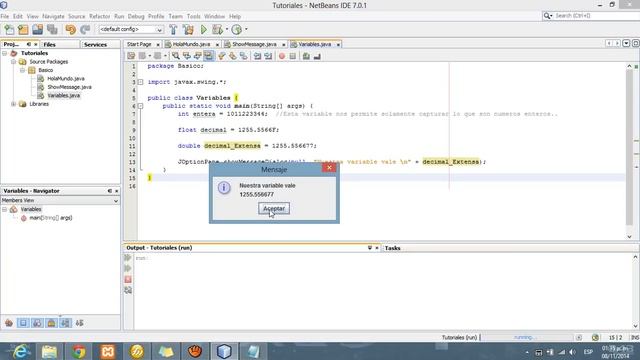This screenshot has width=640, height=360.
Task: Switch to the Tasks panel
Action: click(392, 248)
